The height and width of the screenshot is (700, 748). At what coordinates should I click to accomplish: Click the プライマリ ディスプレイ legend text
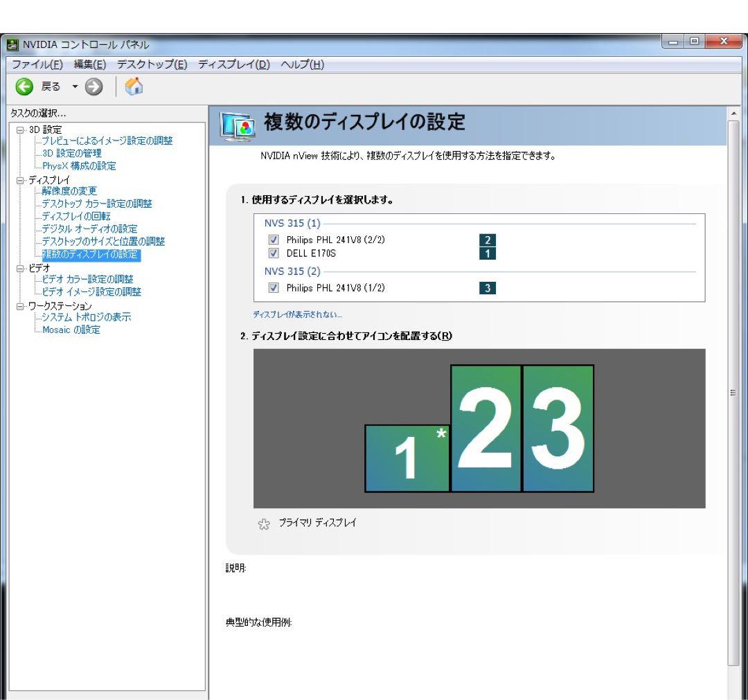317,523
